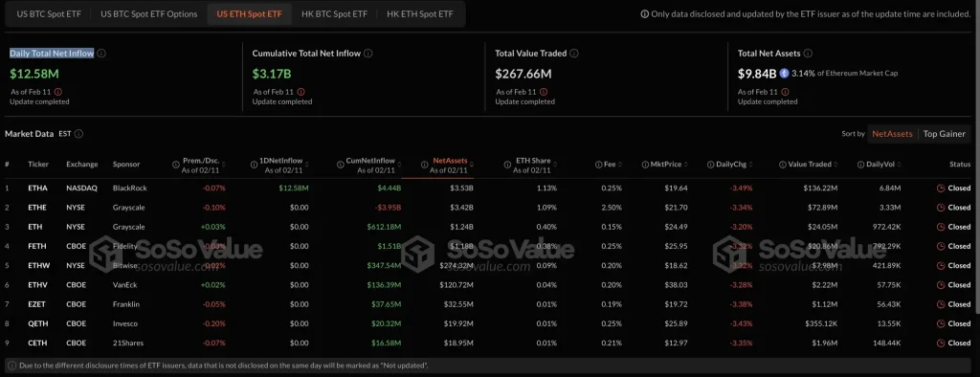Image resolution: width=980 pixels, height=377 pixels.
Task: Click info icon beside Total Net Assets
Action: point(808,54)
